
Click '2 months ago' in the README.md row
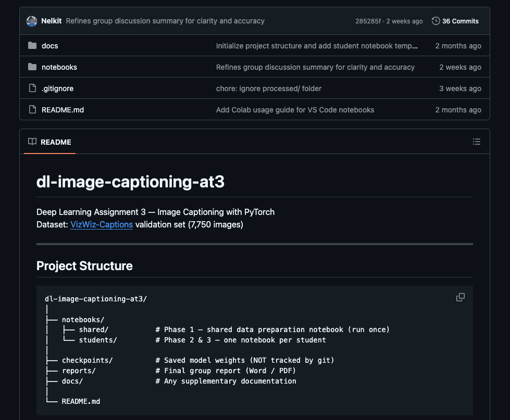[x=458, y=110]
